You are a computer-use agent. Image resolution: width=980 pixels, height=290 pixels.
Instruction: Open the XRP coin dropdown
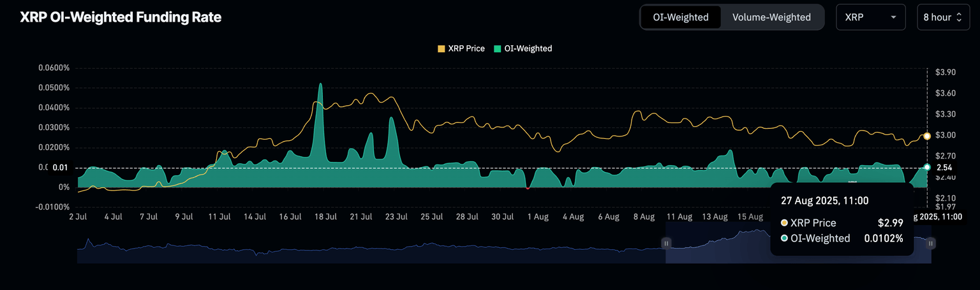[870, 17]
